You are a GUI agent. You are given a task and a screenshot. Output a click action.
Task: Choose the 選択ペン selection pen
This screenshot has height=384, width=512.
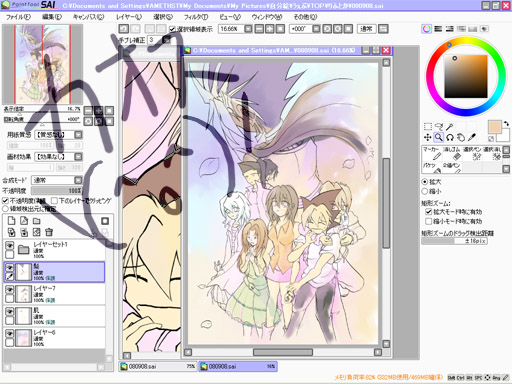[472, 153]
